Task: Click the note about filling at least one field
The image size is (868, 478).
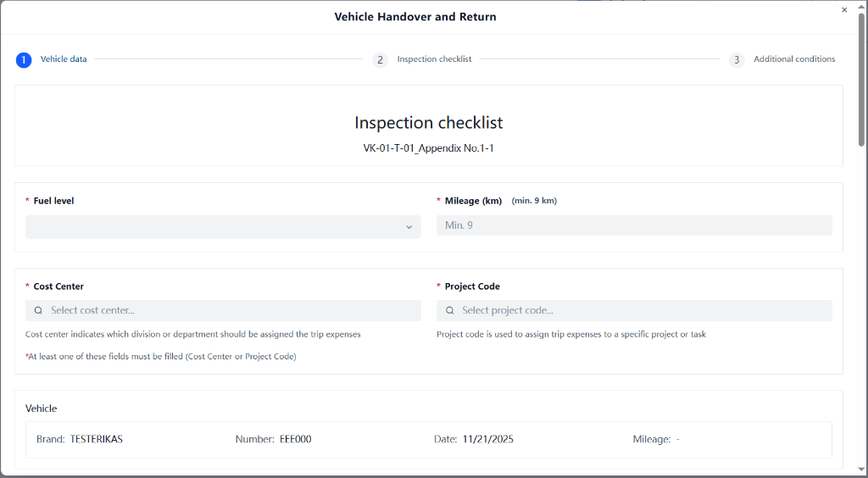Action: (x=160, y=357)
